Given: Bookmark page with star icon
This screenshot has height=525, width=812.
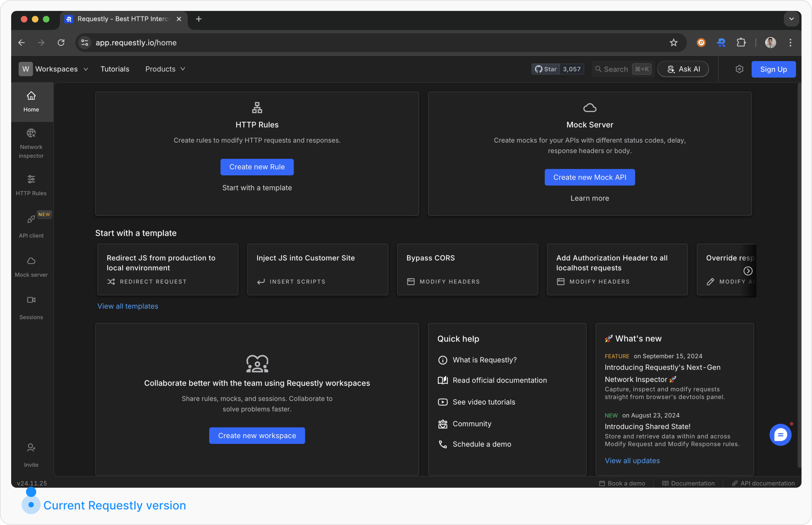Looking at the screenshot, I should pyautogui.click(x=673, y=43).
